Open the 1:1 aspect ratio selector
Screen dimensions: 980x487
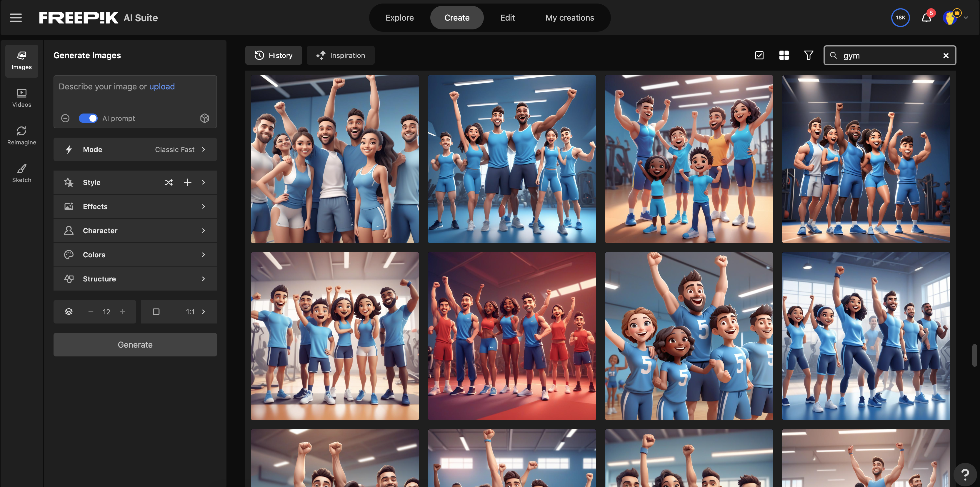click(179, 312)
